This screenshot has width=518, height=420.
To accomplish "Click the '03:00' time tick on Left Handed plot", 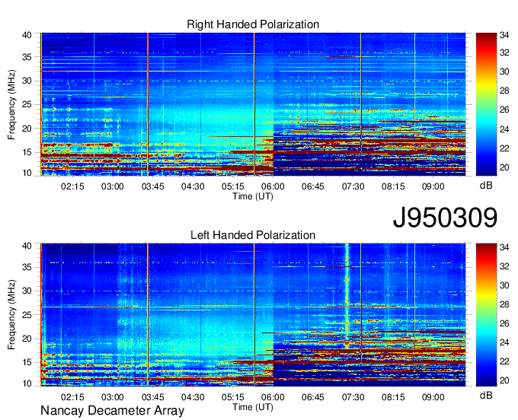I will pyautogui.click(x=112, y=397).
